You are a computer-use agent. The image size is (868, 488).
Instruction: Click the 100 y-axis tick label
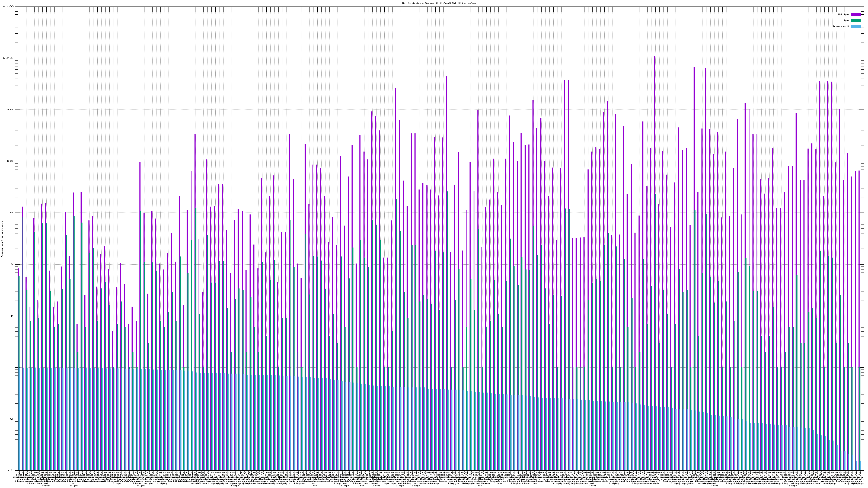coord(11,264)
